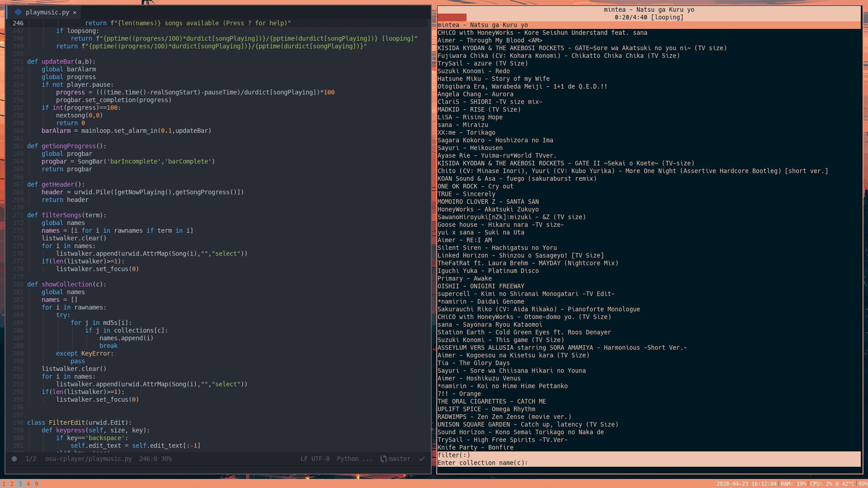Click the unsaved-changes dot indicator in the status bar

[14, 459]
